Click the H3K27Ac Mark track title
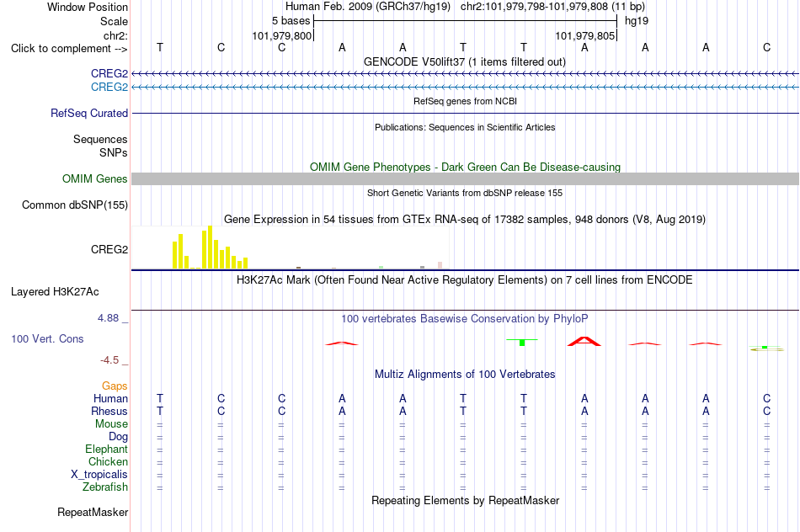Viewport: 800px width, 532px height. pyautogui.click(x=465, y=280)
